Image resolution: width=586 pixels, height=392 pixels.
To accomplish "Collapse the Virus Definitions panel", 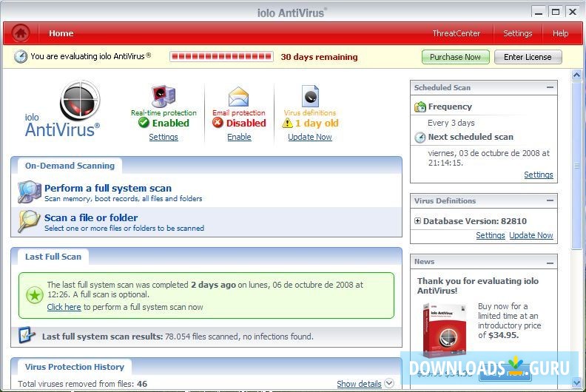I will [x=550, y=200].
